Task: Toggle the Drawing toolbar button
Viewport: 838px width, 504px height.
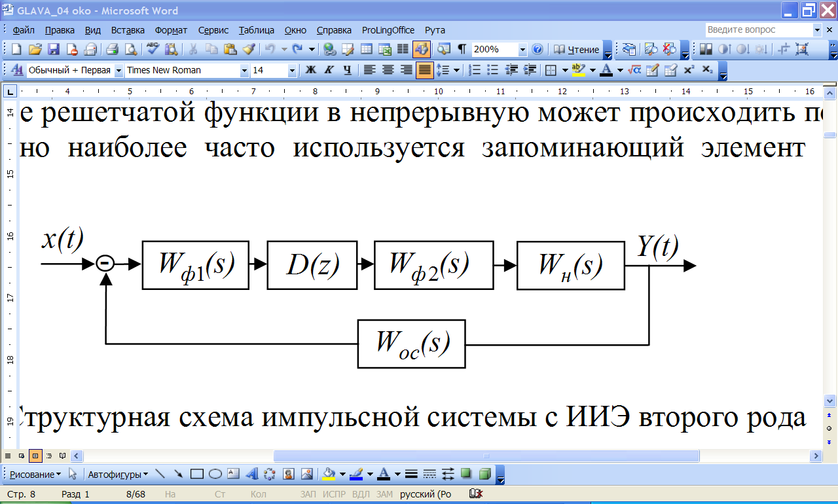Action: pos(421,49)
